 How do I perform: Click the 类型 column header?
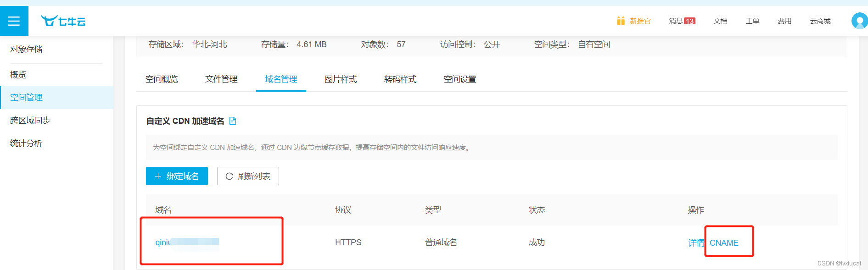point(433,210)
